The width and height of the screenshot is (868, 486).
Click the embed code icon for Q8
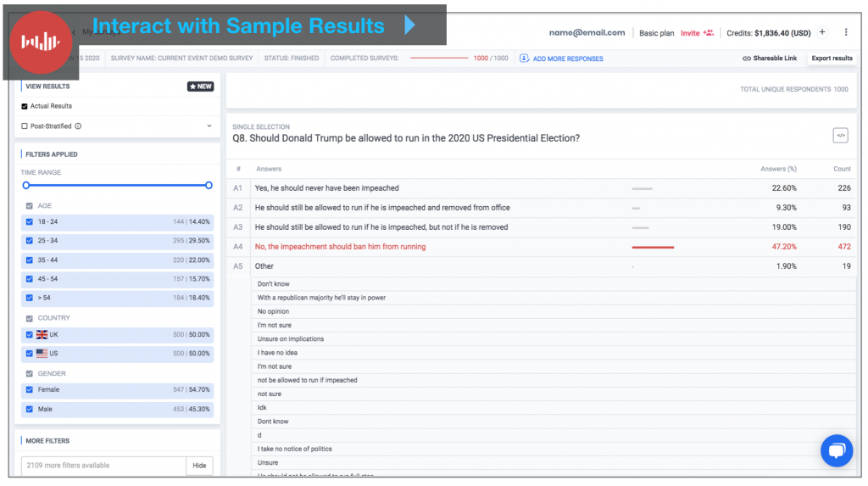tap(840, 135)
